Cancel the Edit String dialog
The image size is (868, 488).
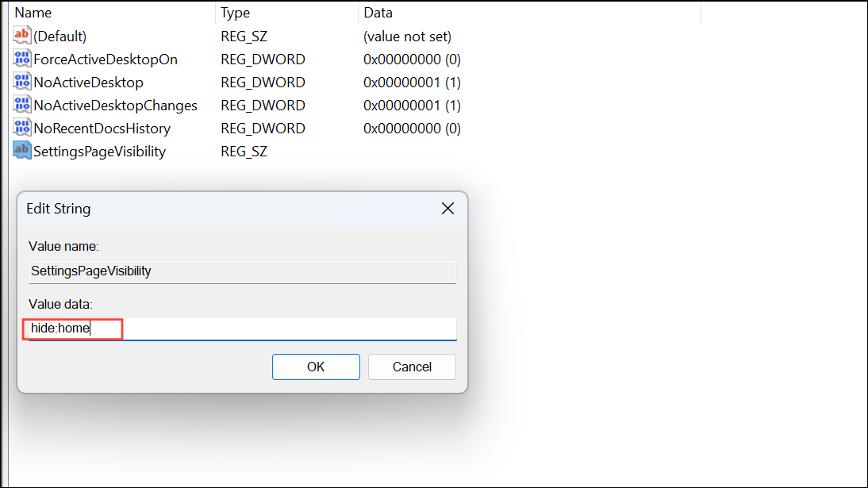coord(412,367)
